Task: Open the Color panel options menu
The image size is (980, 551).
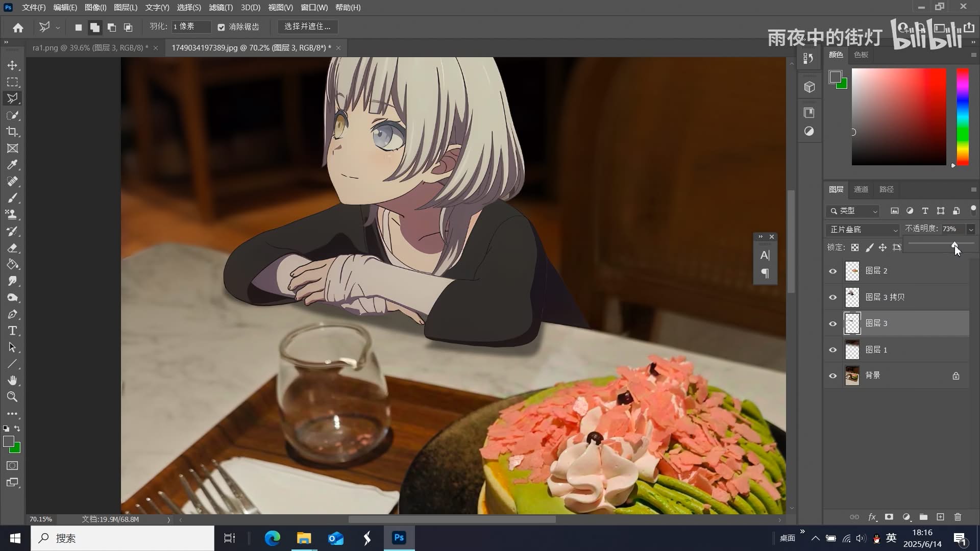Action: (973, 55)
